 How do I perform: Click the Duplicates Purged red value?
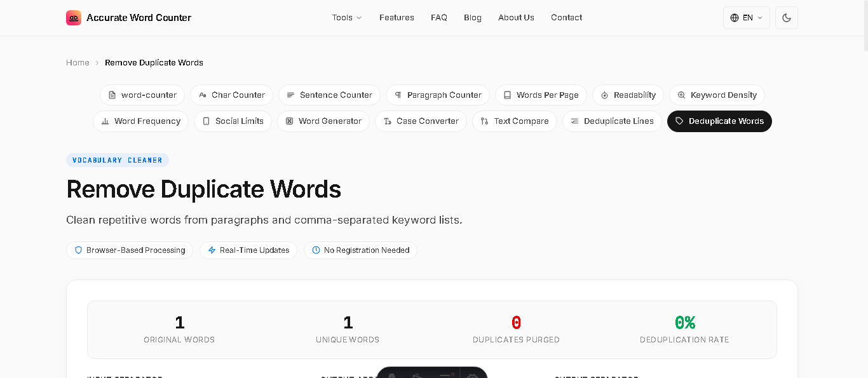point(517,323)
